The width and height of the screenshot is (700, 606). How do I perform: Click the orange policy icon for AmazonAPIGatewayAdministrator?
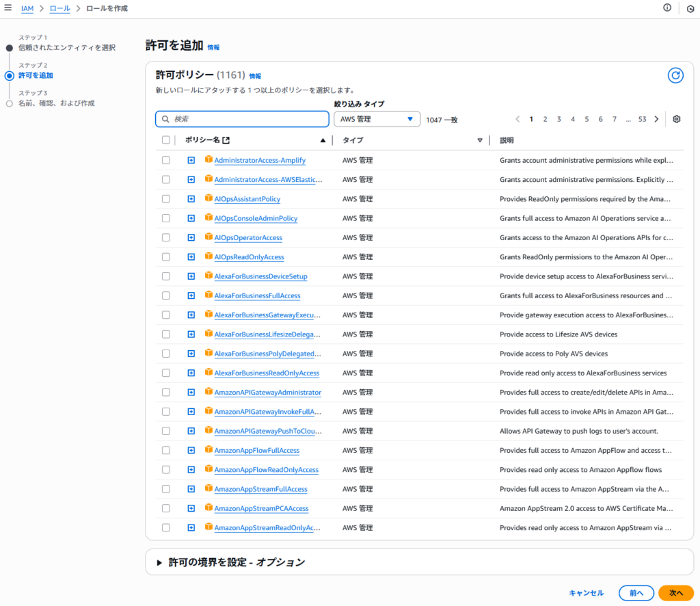(x=208, y=392)
